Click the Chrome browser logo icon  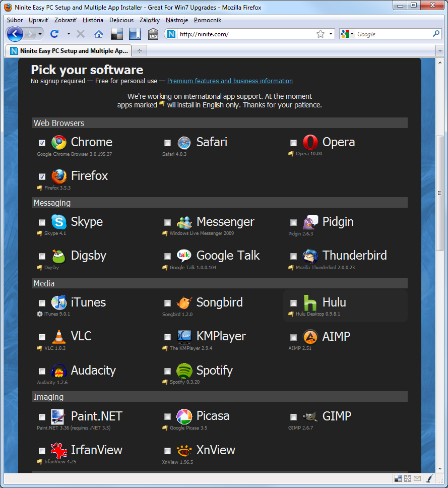tap(59, 143)
